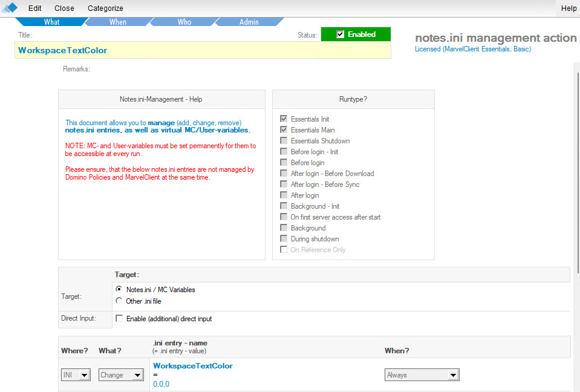The image size is (580, 392).
Task: Open the Change action dropdown
Action: coord(122,375)
